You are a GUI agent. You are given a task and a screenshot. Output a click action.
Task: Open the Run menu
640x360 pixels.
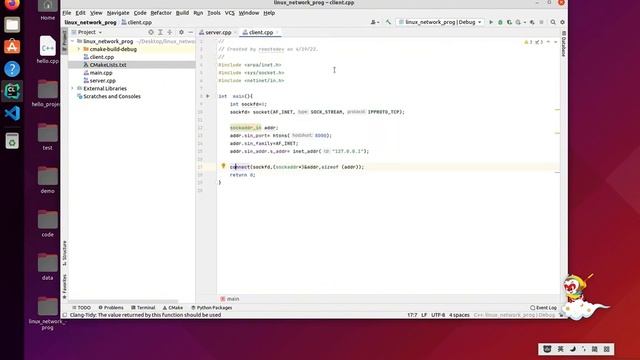(198, 13)
